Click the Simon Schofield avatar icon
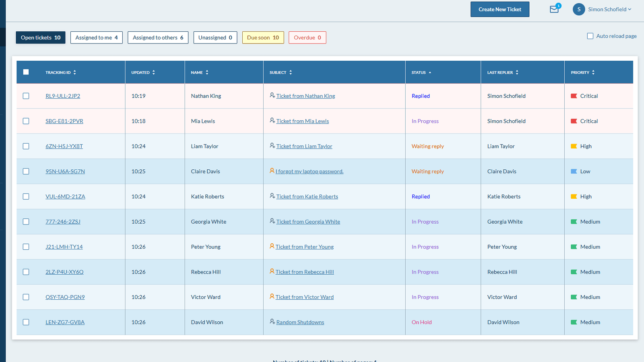This screenshot has width=644, height=362. point(578,9)
